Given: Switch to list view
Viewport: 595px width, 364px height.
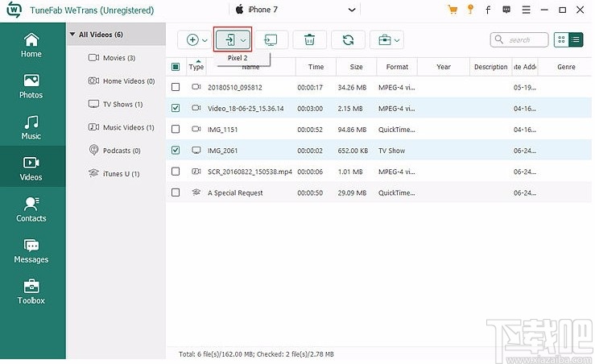Looking at the screenshot, I should pyautogui.click(x=576, y=39).
